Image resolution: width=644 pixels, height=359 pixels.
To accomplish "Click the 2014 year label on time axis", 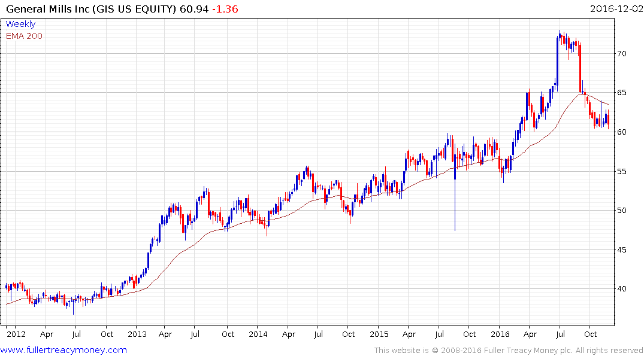I will click(x=258, y=334).
